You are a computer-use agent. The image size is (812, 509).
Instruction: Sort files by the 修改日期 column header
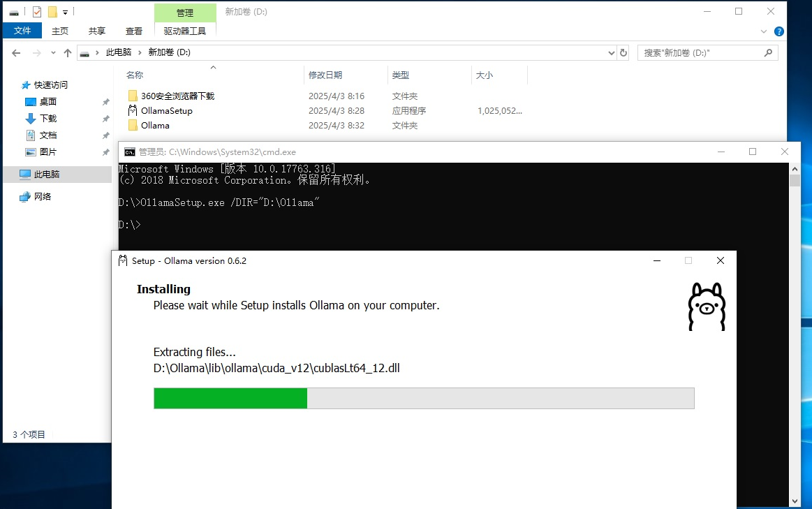325,75
